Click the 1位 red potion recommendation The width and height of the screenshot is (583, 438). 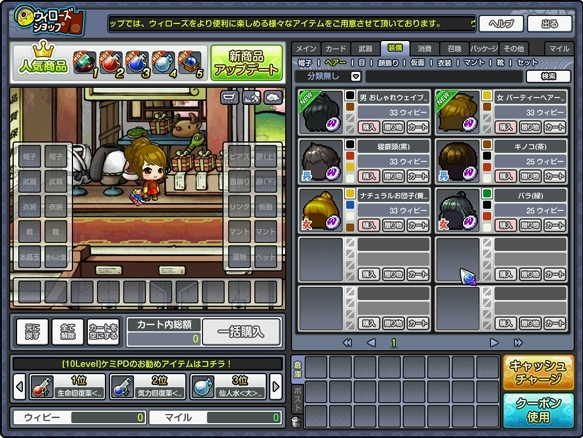pyautogui.click(x=67, y=386)
